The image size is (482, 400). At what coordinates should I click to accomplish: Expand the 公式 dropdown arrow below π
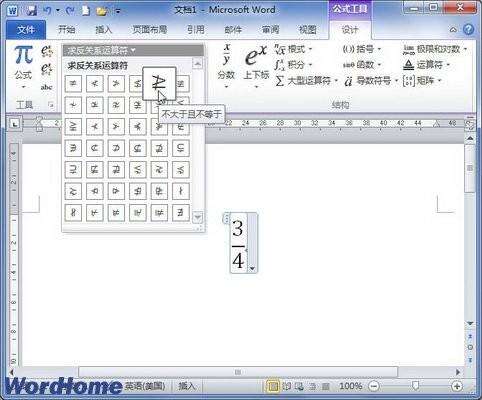tap(23, 87)
